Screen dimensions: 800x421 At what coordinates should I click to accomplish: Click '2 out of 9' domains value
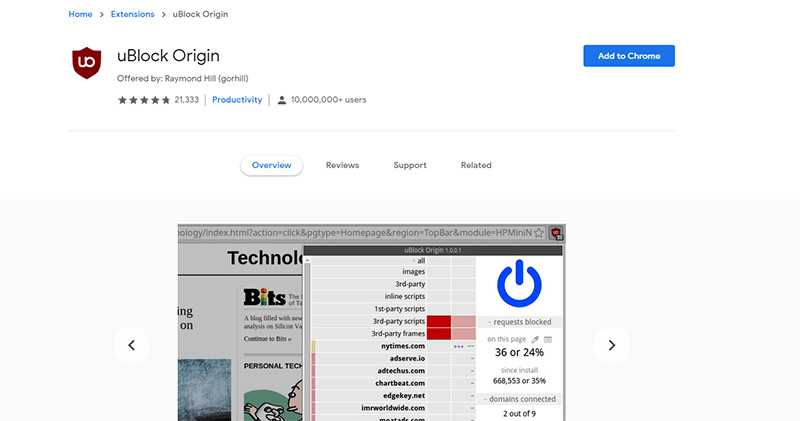click(519, 414)
